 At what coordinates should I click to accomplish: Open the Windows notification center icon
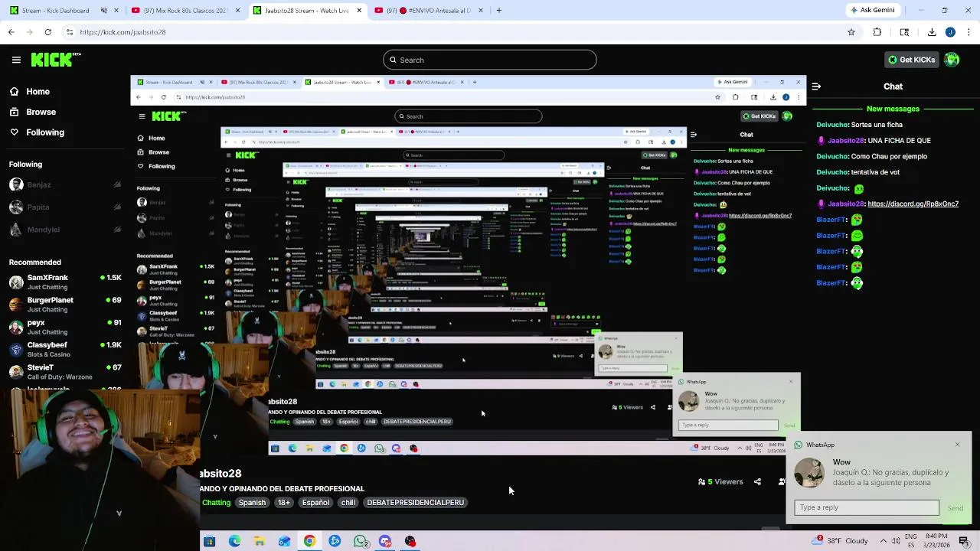coord(963,541)
